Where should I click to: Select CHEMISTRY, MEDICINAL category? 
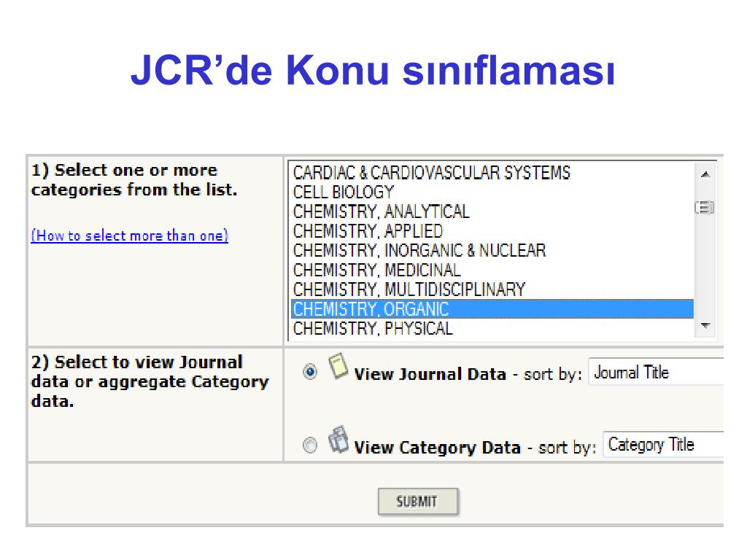tap(492, 270)
